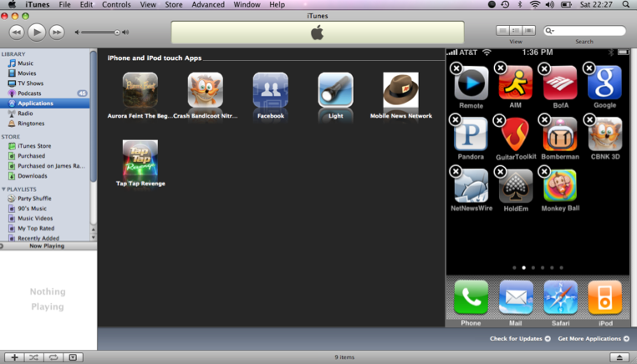Go to the previous track

tap(16, 32)
